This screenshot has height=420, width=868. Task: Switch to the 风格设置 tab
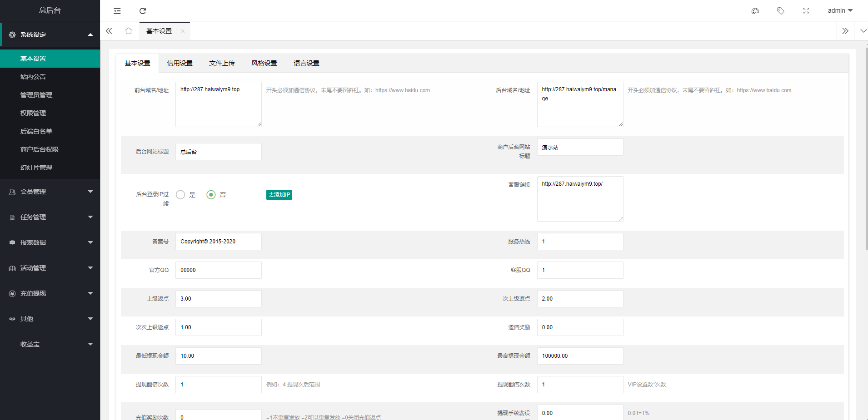264,63
